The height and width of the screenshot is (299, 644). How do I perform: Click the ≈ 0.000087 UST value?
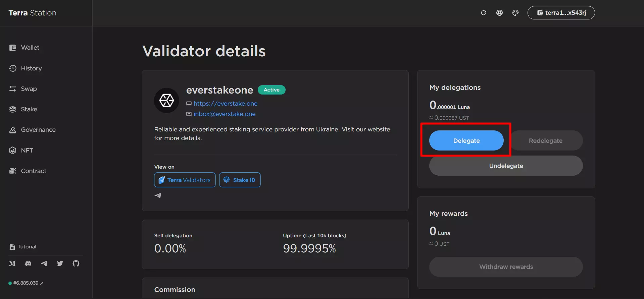tap(449, 118)
